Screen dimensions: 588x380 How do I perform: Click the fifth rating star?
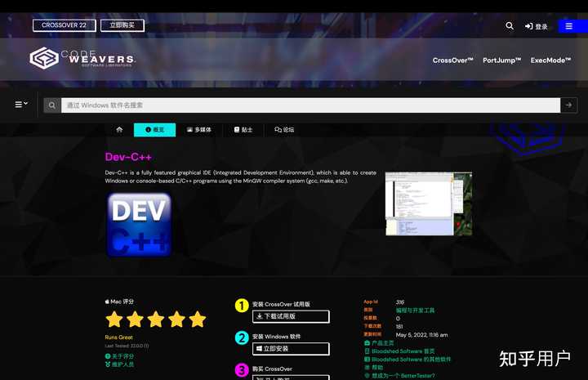pos(198,320)
